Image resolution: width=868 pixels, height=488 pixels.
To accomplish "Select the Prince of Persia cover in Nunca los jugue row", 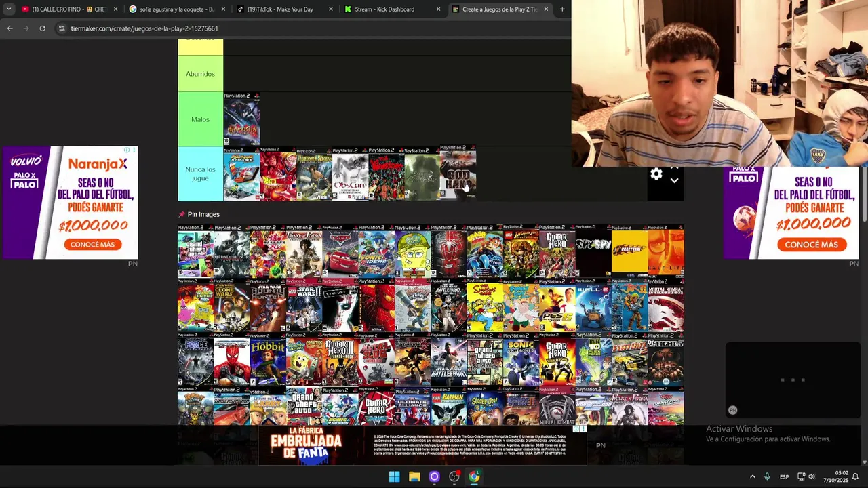I will click(314, 174).
